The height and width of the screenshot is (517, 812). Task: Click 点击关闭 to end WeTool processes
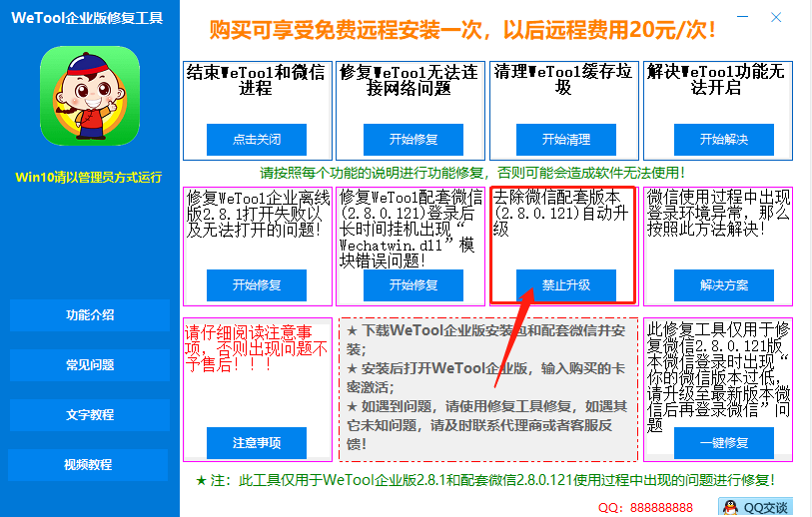coord(257,139)
